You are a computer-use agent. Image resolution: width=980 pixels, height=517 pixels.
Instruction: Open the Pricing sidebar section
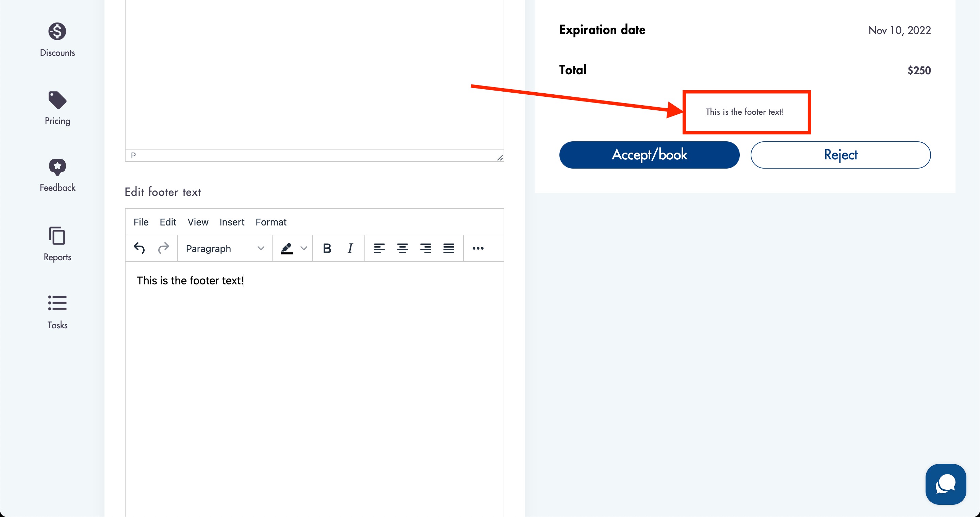pos(57,108)
